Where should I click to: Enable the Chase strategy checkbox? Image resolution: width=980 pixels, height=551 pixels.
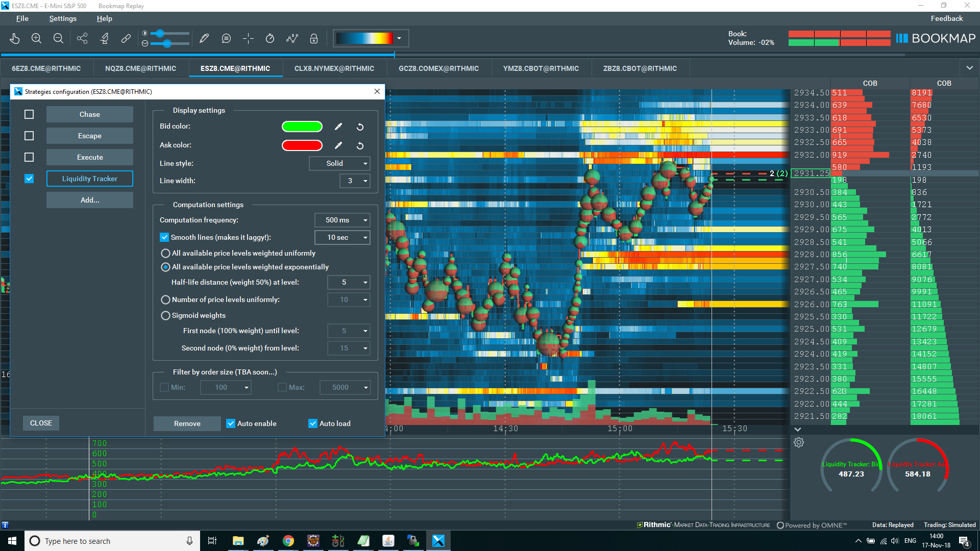29,115
